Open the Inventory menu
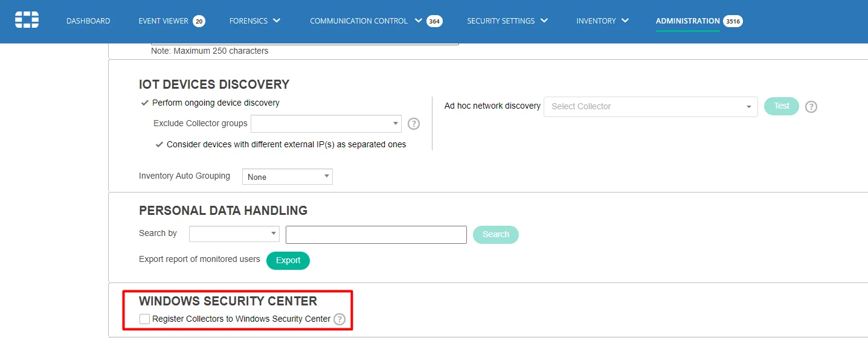The image size is (868, 338). point(596,21)
